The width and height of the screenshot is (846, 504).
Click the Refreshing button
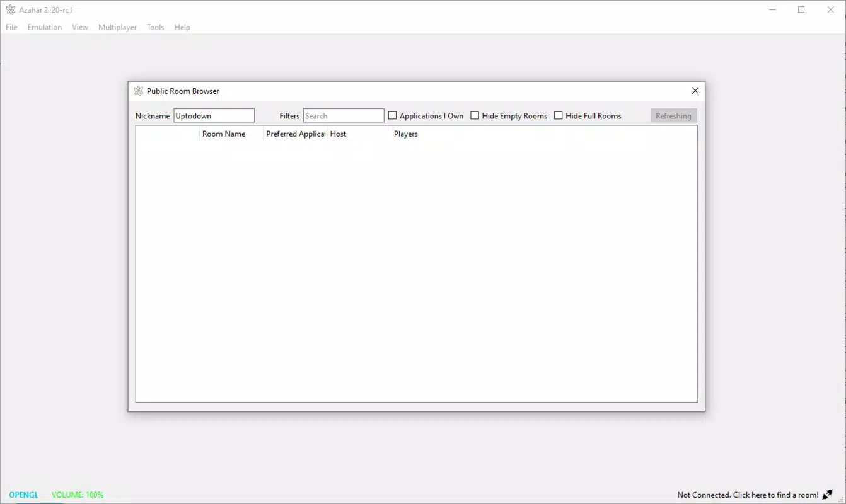(x=673, y=116)
